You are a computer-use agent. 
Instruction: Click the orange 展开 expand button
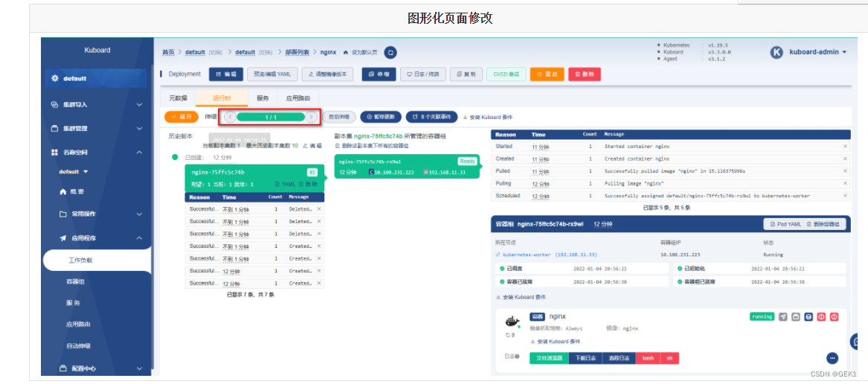coord(181,117)
